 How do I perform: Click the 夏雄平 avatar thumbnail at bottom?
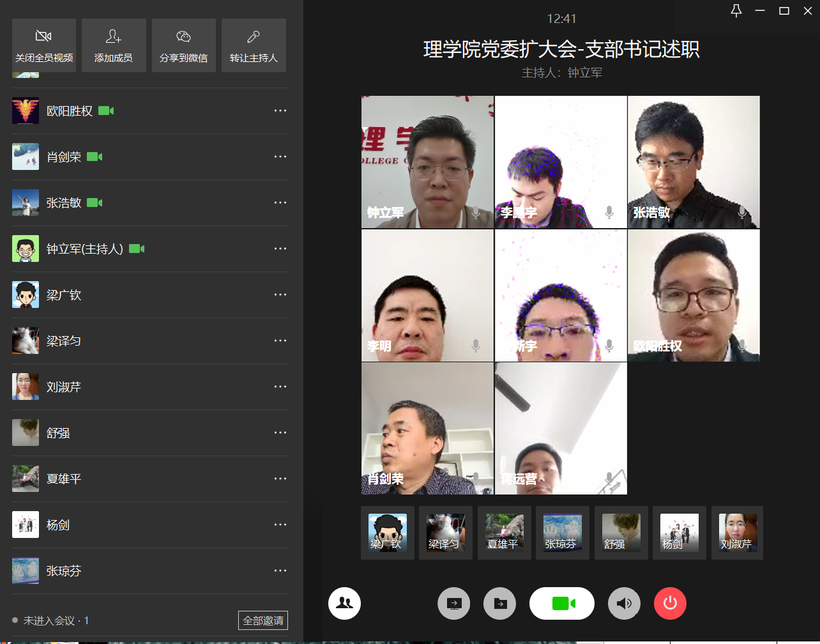504,533
